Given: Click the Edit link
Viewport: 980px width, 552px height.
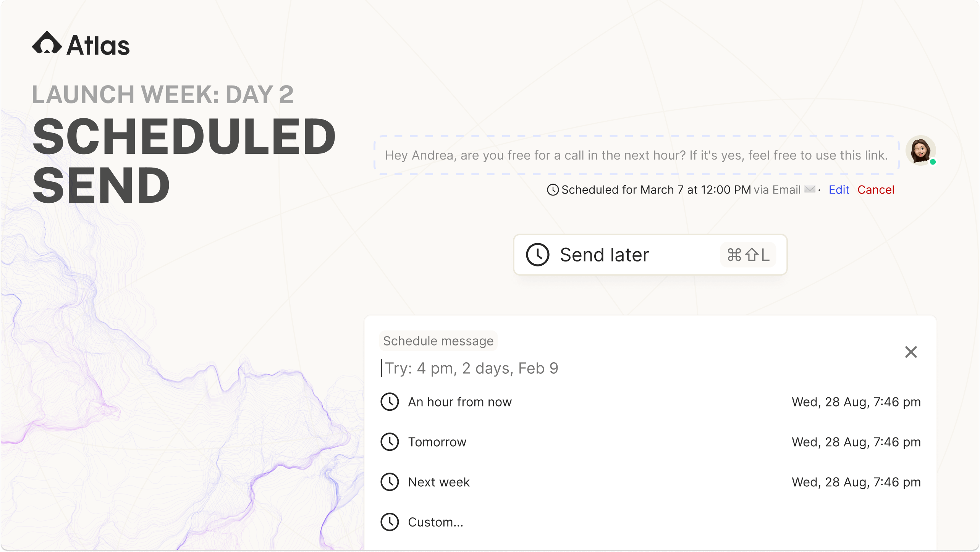Looking at the screenshot, I should click(839, 190).
